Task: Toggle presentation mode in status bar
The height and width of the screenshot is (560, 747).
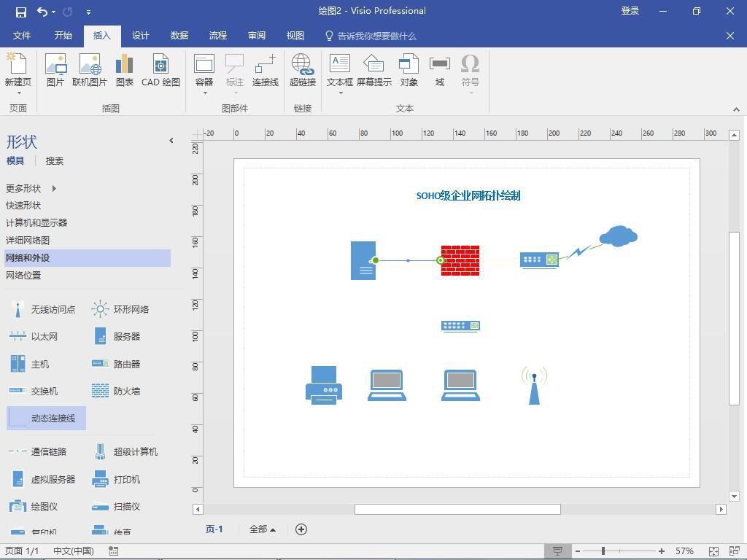Action: click(557, 551)
